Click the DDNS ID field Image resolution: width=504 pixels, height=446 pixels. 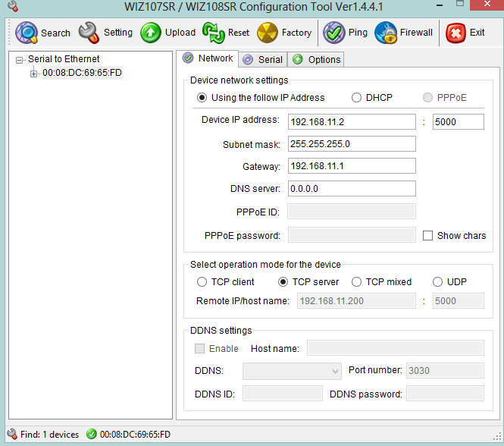283,394
